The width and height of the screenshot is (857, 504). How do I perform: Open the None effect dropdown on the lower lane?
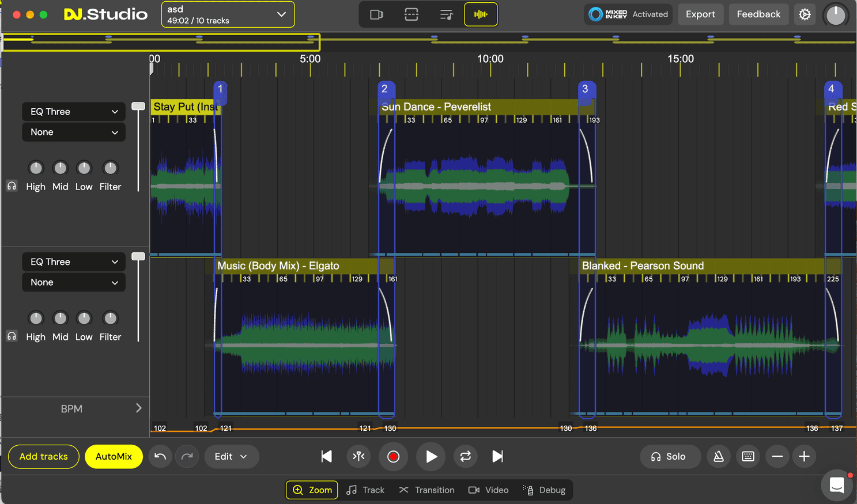pos(74,282)
